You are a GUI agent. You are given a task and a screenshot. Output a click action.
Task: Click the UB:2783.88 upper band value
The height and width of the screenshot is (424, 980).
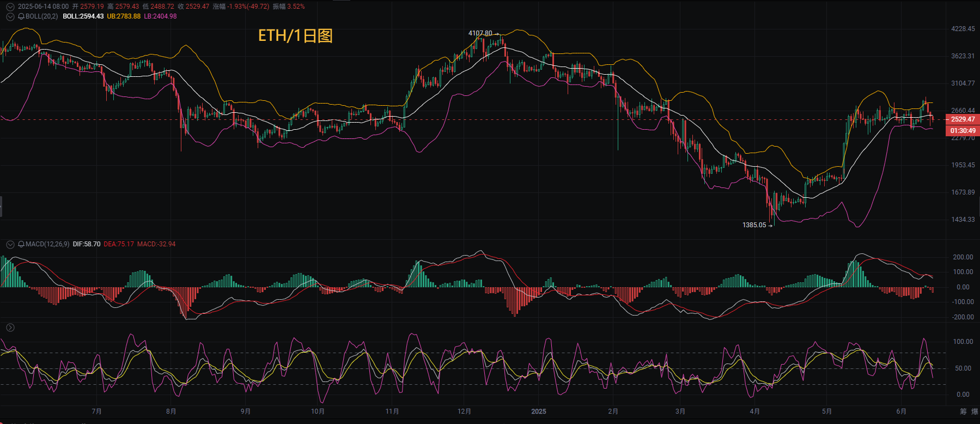124,16
